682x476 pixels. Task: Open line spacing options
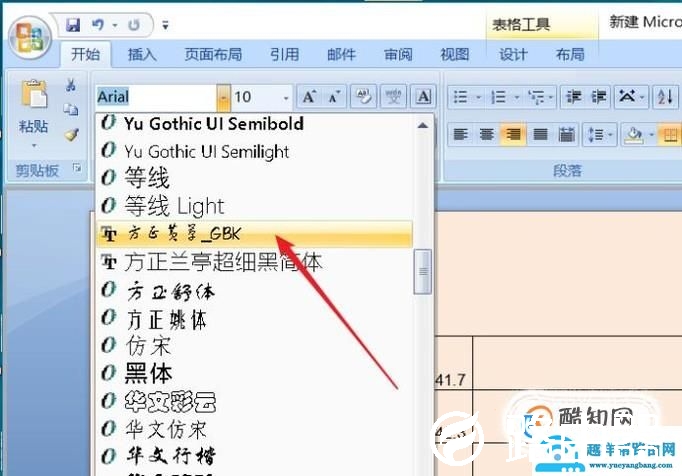pyautogui.click(x=599, y=134)
